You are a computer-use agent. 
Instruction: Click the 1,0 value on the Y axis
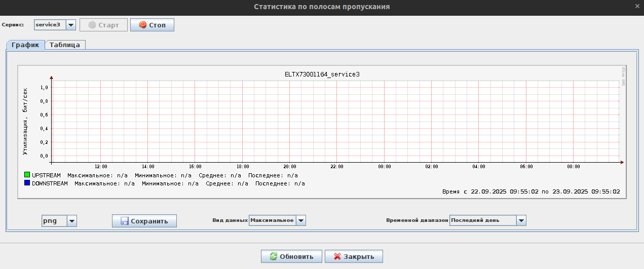[x=44, y=88]
